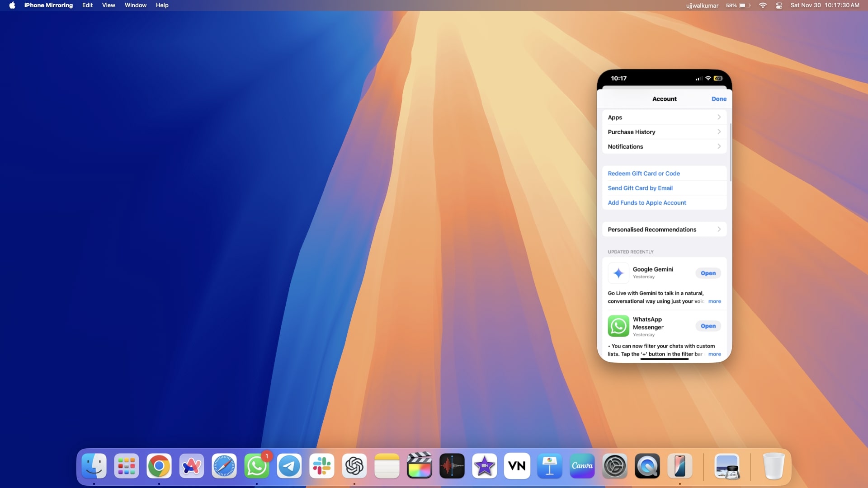Open the iPhone Mirroring menu
868x488 pixels.
pos(48,5)
